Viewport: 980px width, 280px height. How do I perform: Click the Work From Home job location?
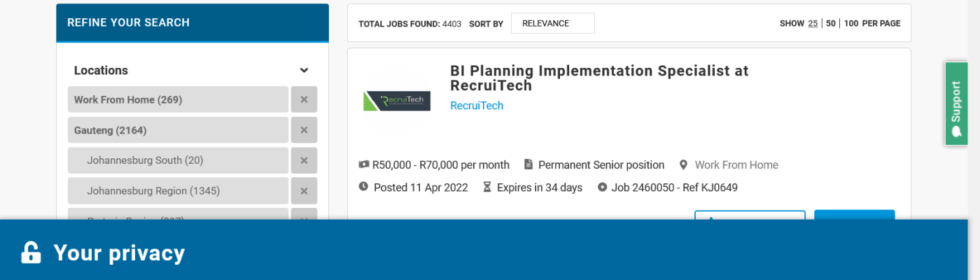[x=736, y=165]
